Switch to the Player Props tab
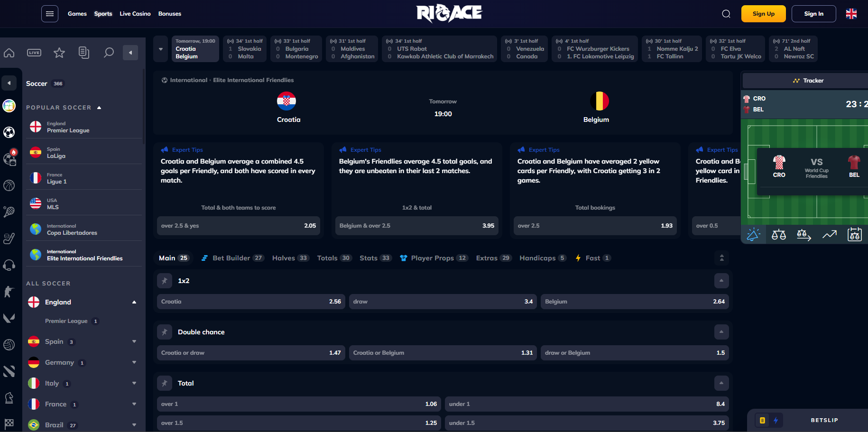 tap(434, 258)
